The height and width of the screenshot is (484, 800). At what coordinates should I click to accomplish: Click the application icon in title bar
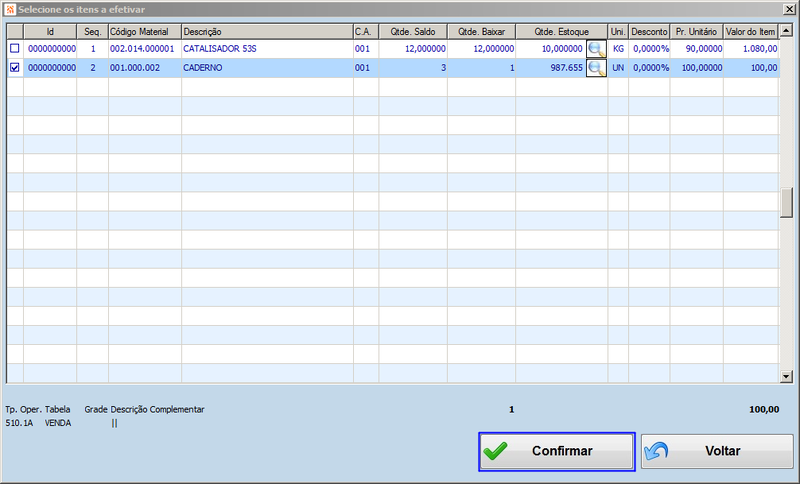click(x=10, y=9)
